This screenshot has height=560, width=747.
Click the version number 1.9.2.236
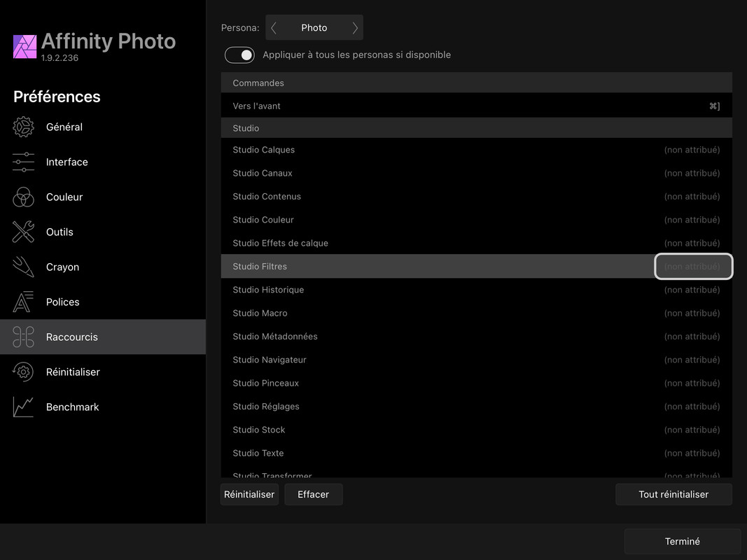pyautogui.click(x=60, y=58)
